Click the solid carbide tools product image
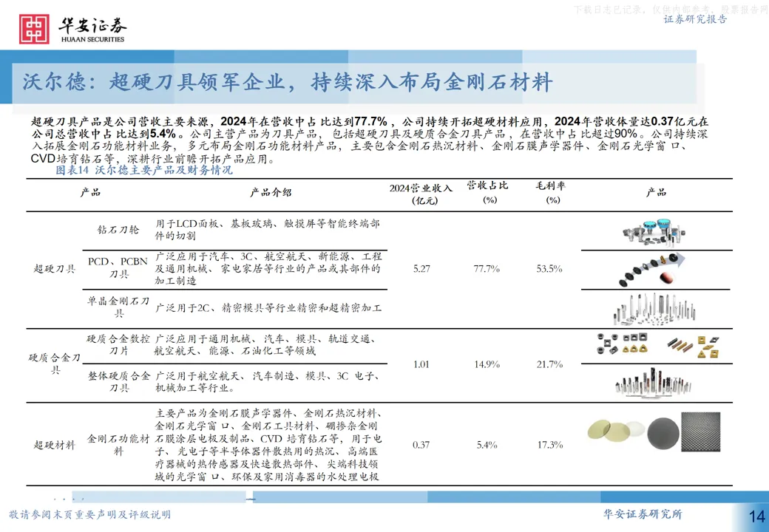The width and height of the screenshot is (769, 532). click(653, 381)
